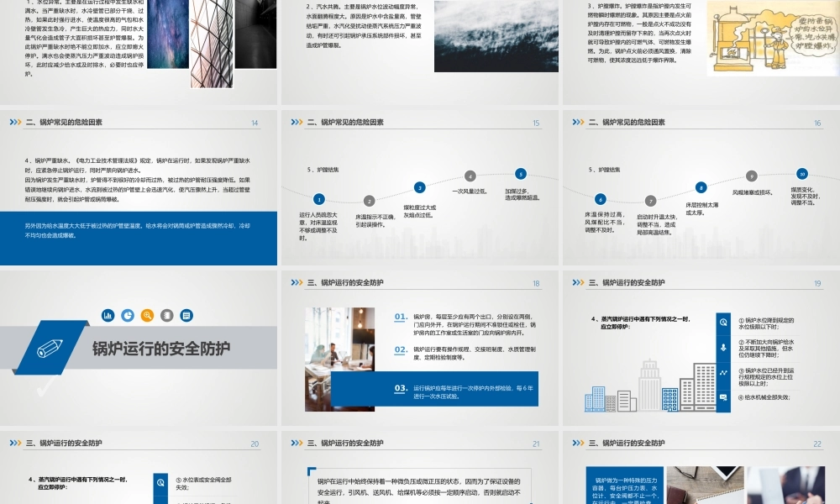Select numbered circle 1 on slide 15 timeline
The height and width of the screenshot is (504, 840).
point(319,199)
